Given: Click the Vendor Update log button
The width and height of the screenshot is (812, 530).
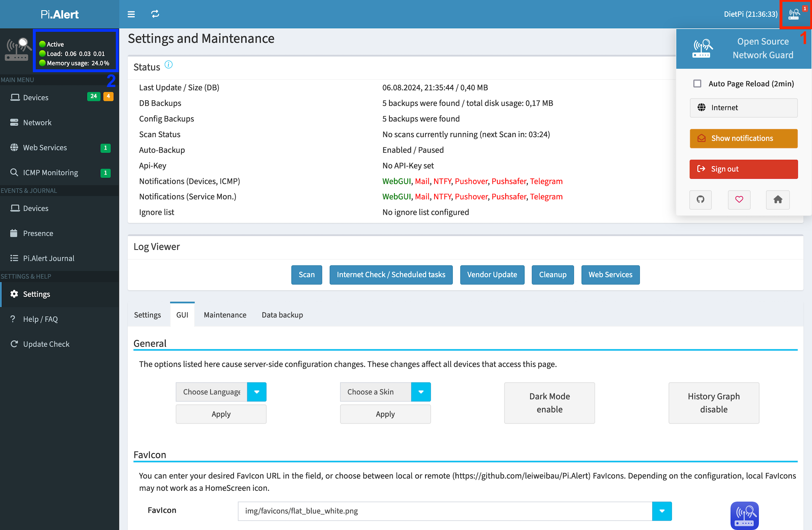Looking at the screenshot, I should point(492,275).
